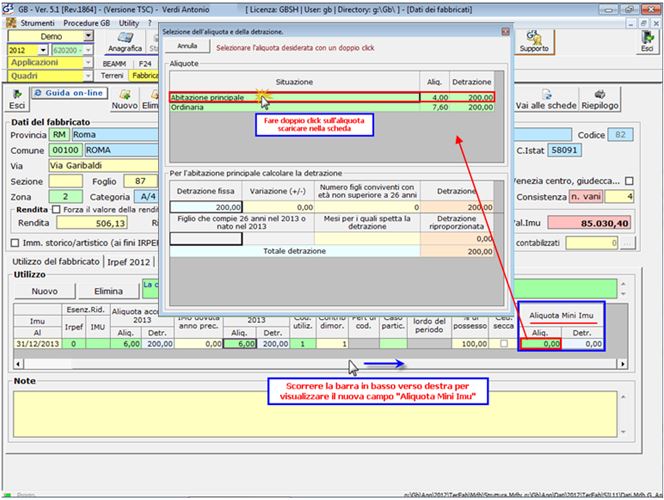664x500 pixels.
Task: Click the Nuovo button under Utilizzo
Action: coord(44,291)
